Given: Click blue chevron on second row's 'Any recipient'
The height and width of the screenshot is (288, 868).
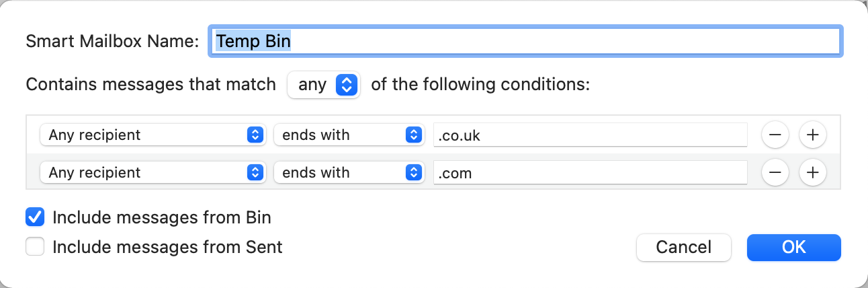Looking at the screenshot, I should click(x=255, y=173).
